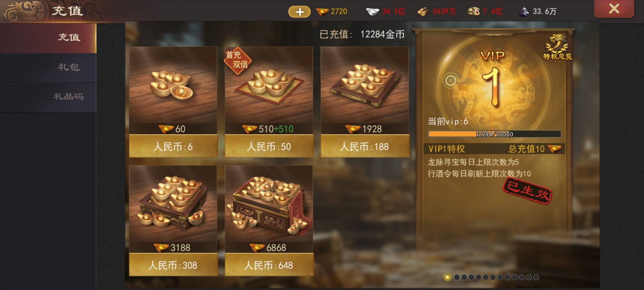The width and height of the screenshot is (644, 290).
Task: Close the recharge window with X
Action: (x=614, y=8)
